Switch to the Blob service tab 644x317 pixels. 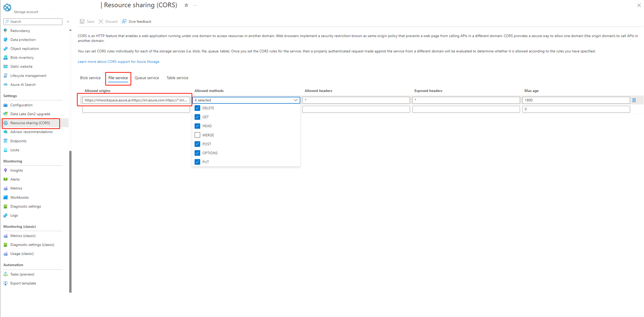tap(90, 78)
